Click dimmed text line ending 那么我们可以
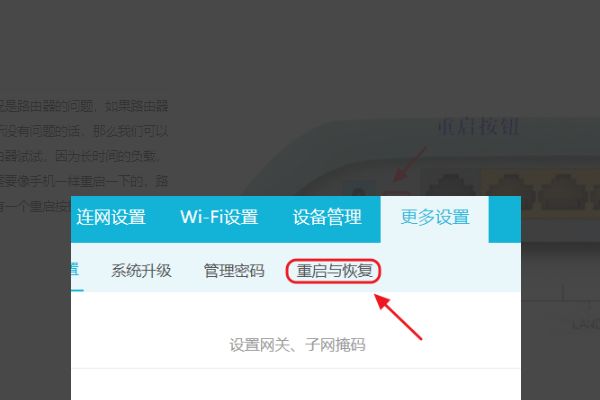This screenshot has width=600, height=400. (84, 131)
